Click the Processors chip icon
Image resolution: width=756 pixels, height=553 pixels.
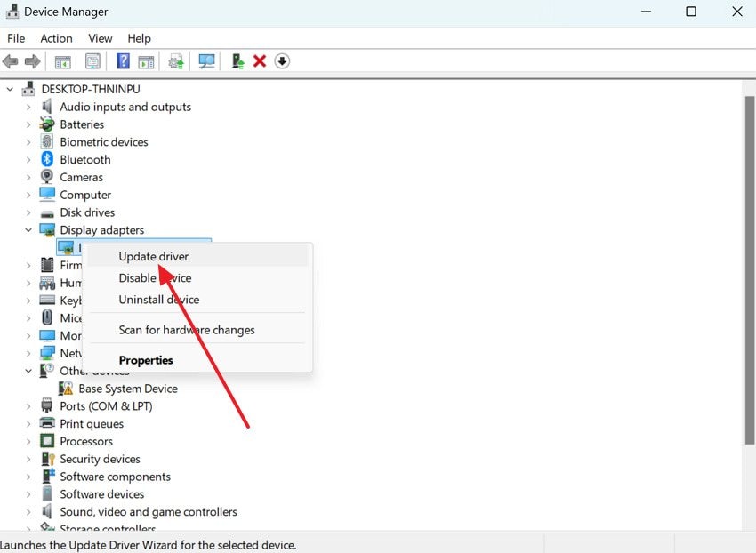click(x=47, y=441)
